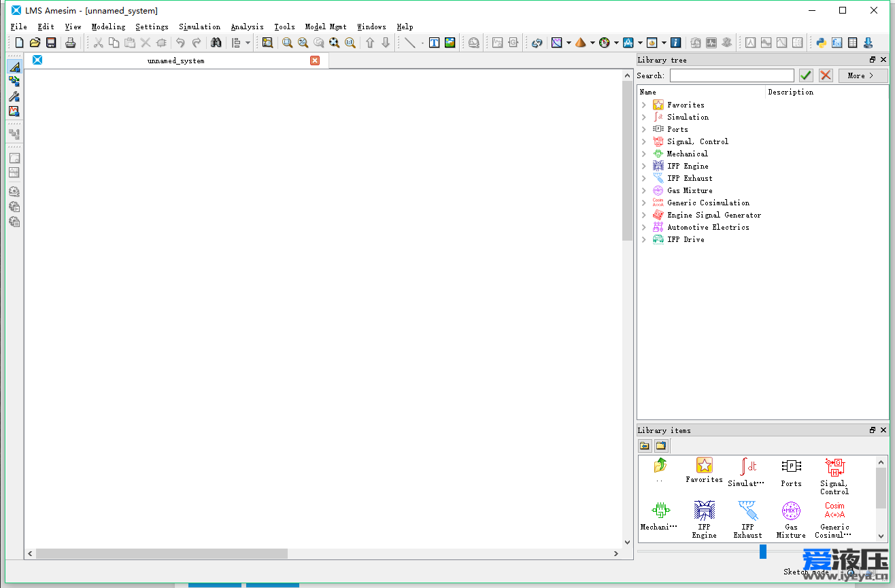Open the Simulation menu

tap(200, 27)
